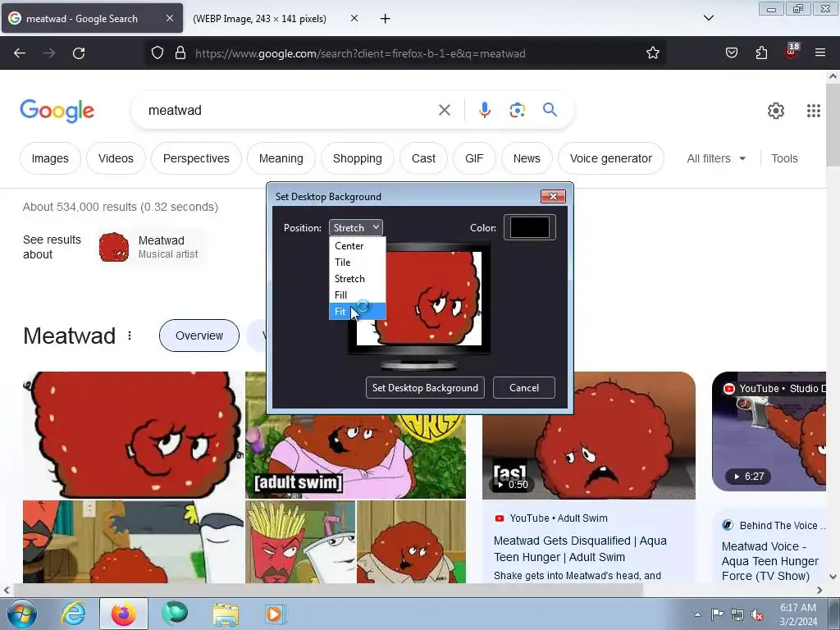Close the WEBP Image tab
The width and height of the screenshot is (840, 630).
(x=354, y=18)
